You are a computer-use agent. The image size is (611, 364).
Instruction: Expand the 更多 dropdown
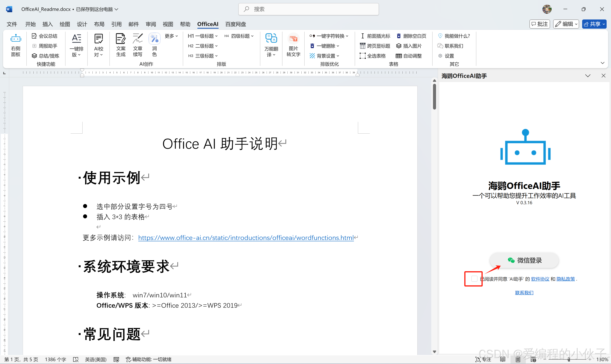pyautogui.click(x=171, y=36)
